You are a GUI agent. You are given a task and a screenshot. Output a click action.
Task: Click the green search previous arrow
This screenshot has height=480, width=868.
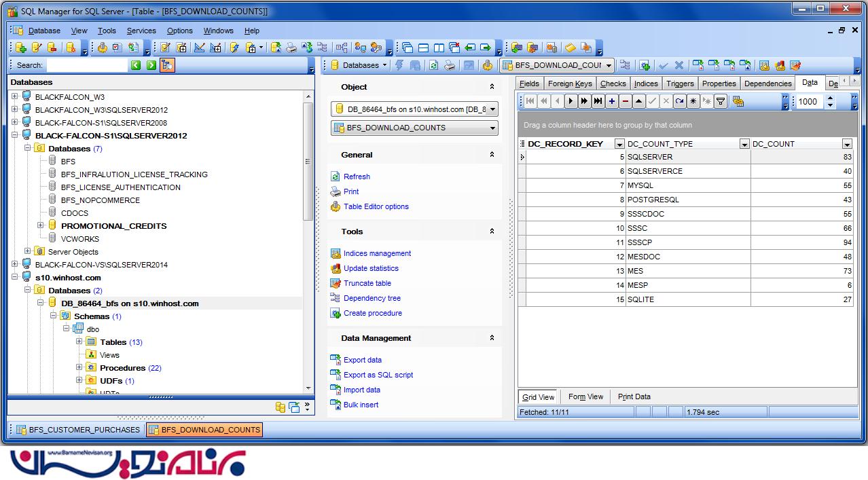coord(136,65)
